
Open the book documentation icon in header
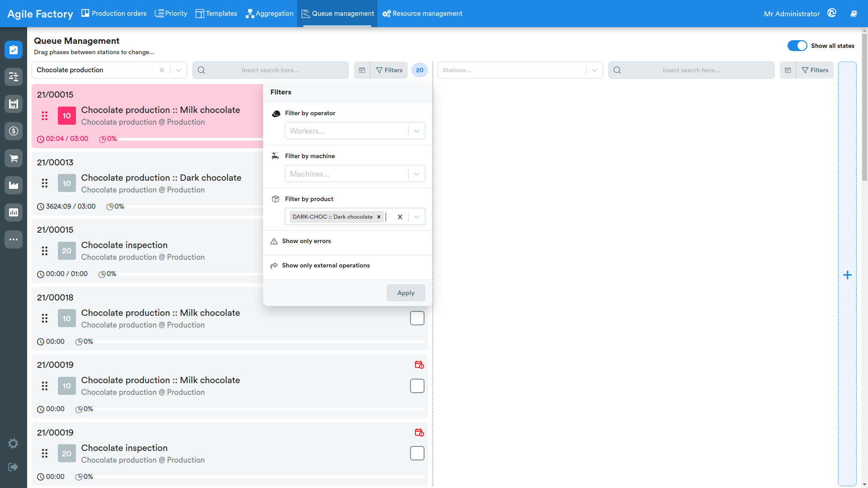[854, 14]
